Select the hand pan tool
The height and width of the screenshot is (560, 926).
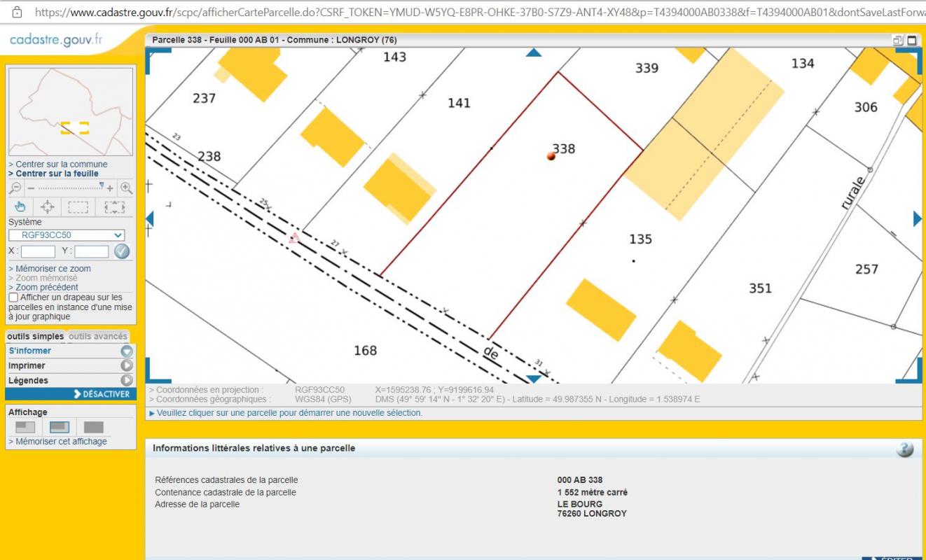[x=20, y=206]
